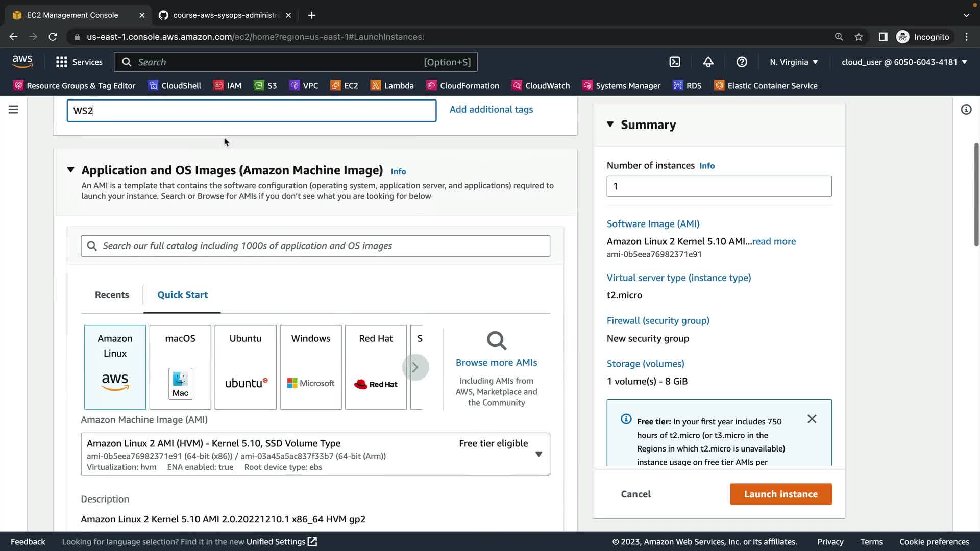Click the Lambda bookmark shortcut
This screenshot has height=551, width=980.
pyautogui.click(x=392, y=85)
